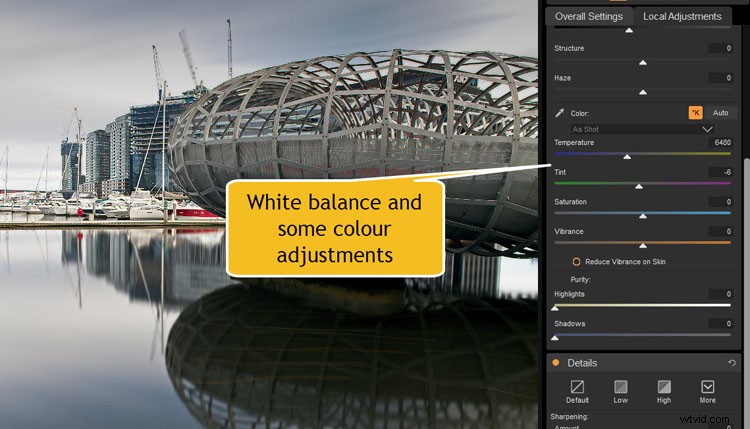Click the Highlights value field

720,294
